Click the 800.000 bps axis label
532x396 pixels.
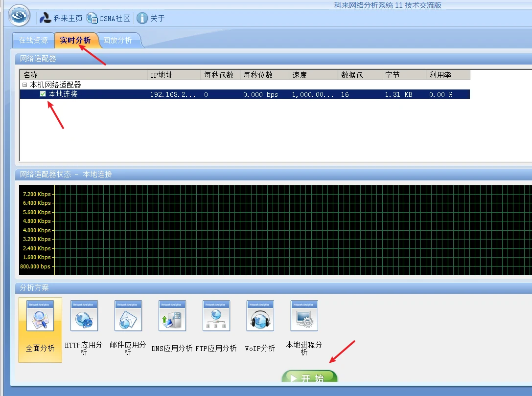coord(35,266)
